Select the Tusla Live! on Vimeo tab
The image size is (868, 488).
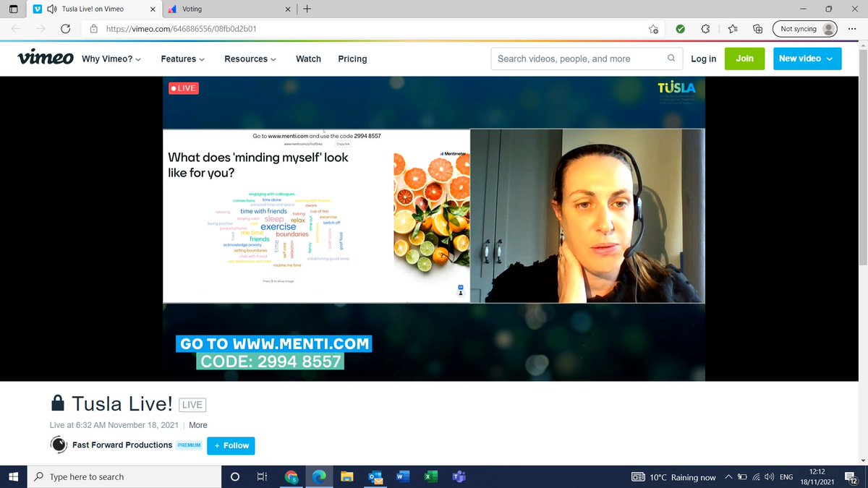(94, 9)
